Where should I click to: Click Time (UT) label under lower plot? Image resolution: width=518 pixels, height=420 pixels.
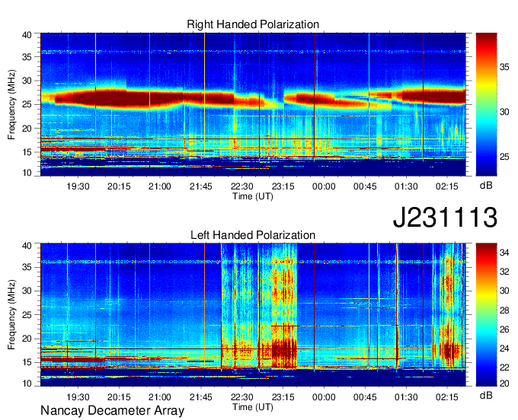pos(253,407)
